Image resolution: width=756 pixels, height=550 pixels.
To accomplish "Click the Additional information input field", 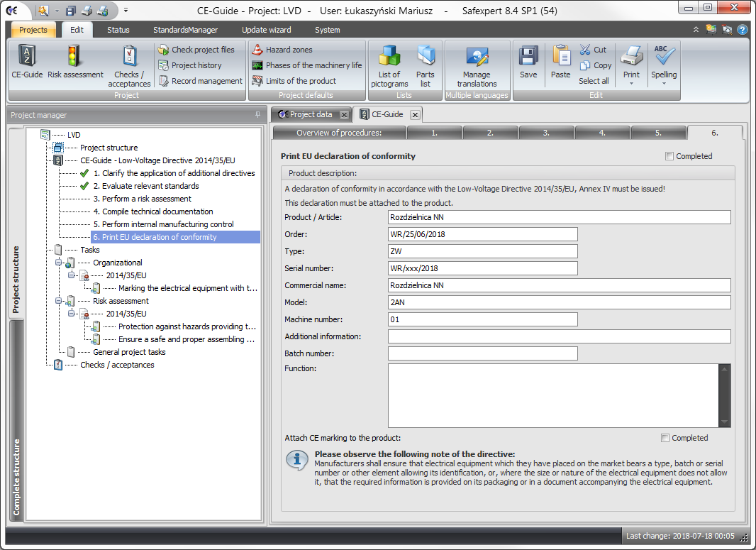I will click(559, 336).
